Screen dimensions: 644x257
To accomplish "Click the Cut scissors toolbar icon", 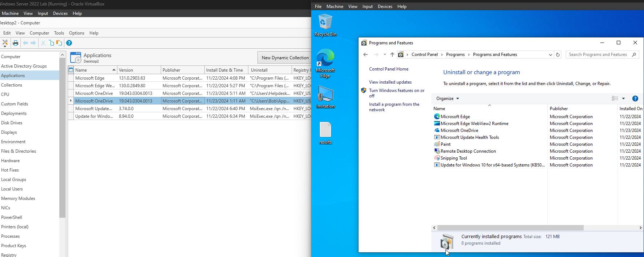I will pos(43,43).
